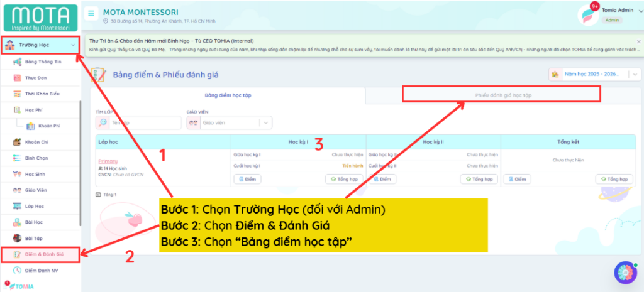Select Bài Tập in the sidebar
This screenshot has height=292, width=644.
click(x=33, y=238)
